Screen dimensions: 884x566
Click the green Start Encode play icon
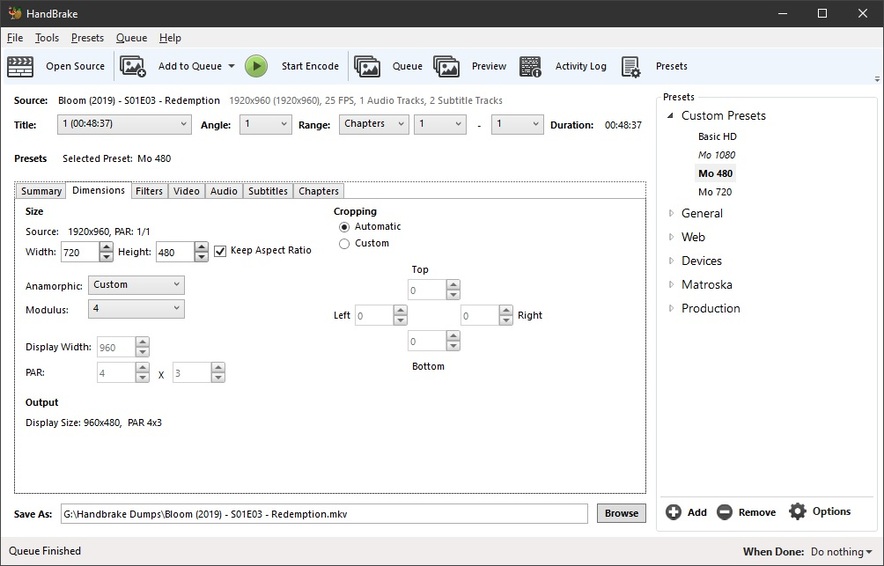[256, 67]
